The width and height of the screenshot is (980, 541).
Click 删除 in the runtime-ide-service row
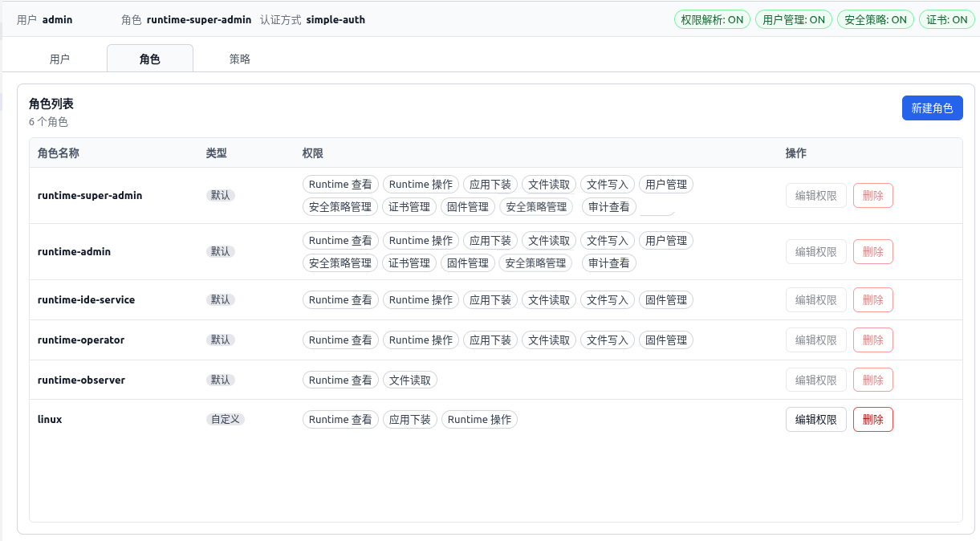[872, 300]
